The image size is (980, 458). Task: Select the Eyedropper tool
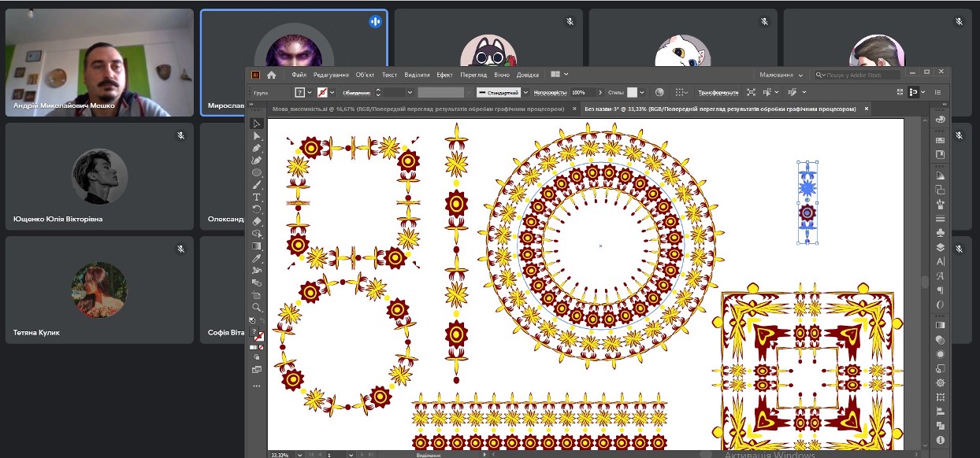point(257,258)
